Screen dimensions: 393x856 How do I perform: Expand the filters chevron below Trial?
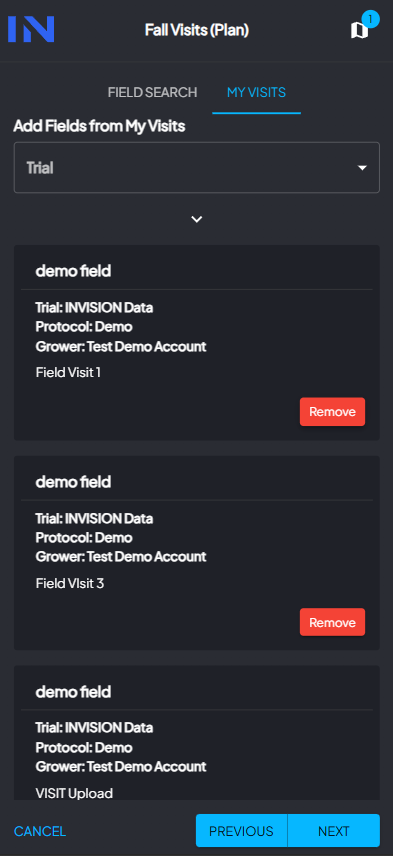196,219
